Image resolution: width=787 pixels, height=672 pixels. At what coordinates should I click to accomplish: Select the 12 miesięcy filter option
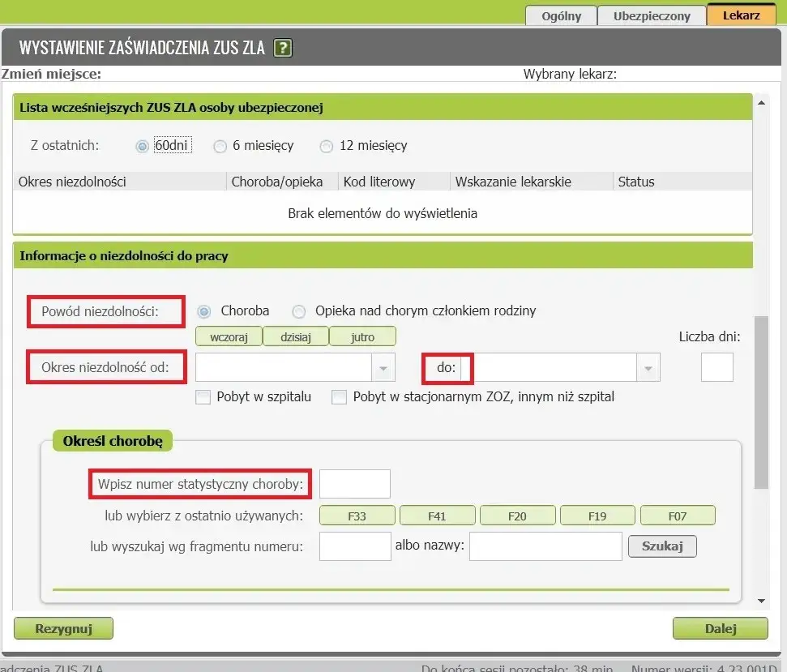point(327,146)
